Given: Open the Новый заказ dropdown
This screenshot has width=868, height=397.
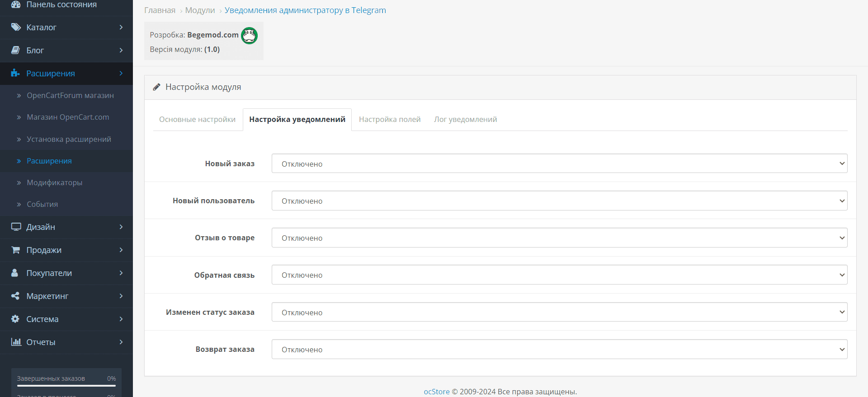Looking at the screenshot, I should [x=559, y=163].
